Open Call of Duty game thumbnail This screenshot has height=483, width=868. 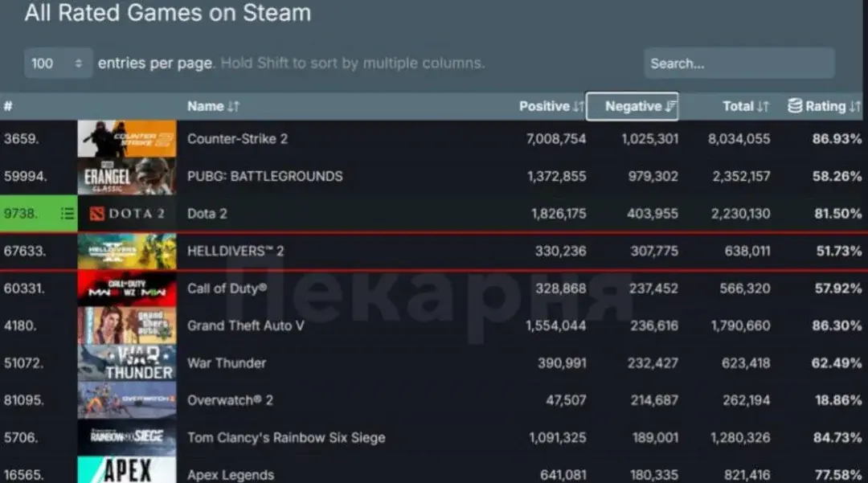point(127,289)
